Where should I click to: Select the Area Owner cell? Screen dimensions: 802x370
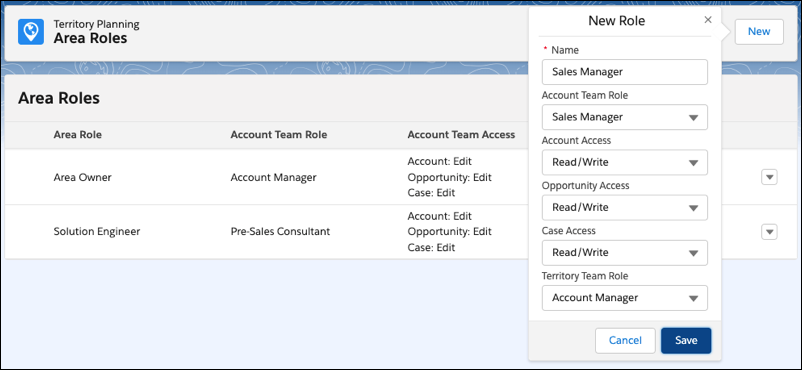(x=82, y=178)
